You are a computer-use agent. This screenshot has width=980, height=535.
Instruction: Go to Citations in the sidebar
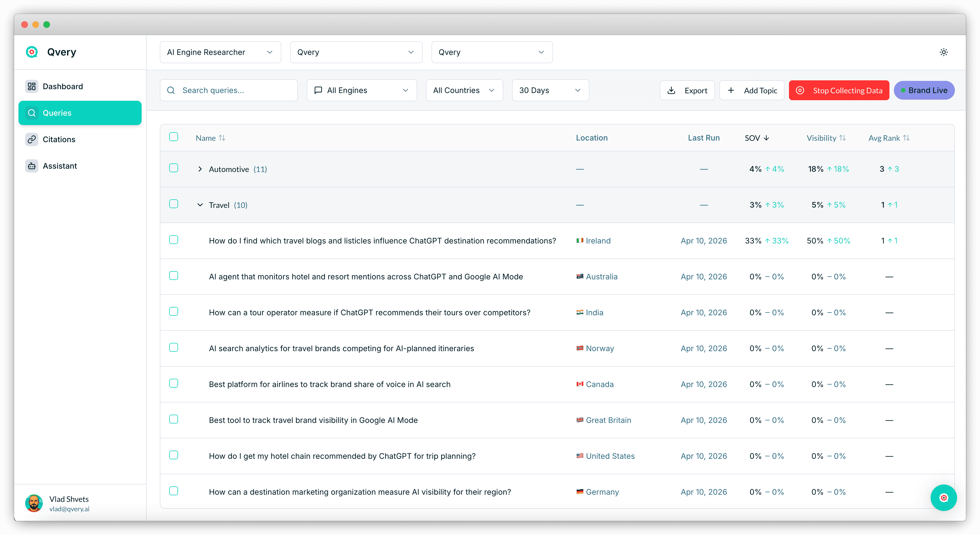tap(59, 139)
